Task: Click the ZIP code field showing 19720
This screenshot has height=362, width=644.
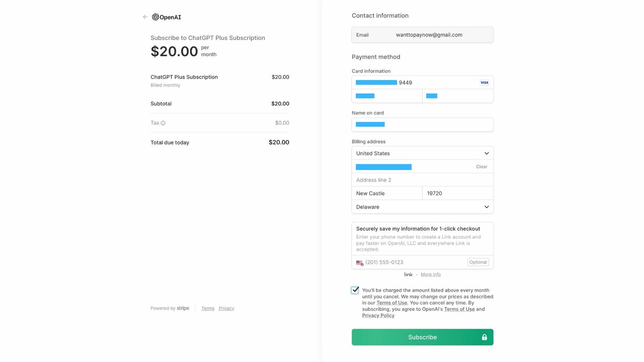Action: point(458,193)
